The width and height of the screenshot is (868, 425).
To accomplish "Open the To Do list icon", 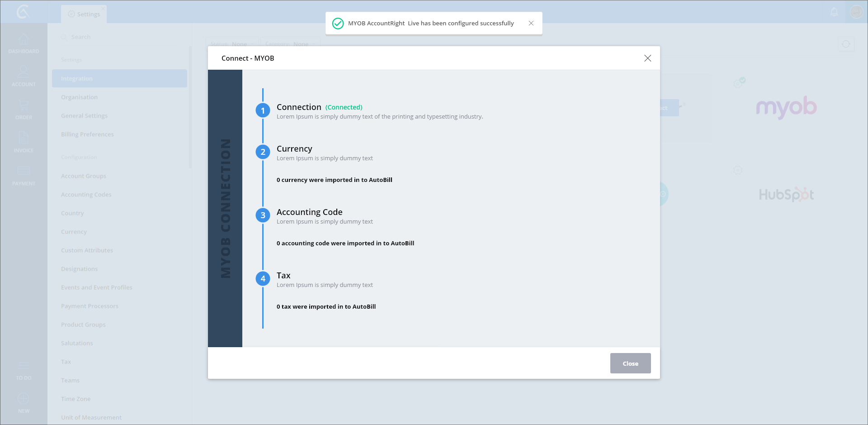I will click(x=24, y=366).
